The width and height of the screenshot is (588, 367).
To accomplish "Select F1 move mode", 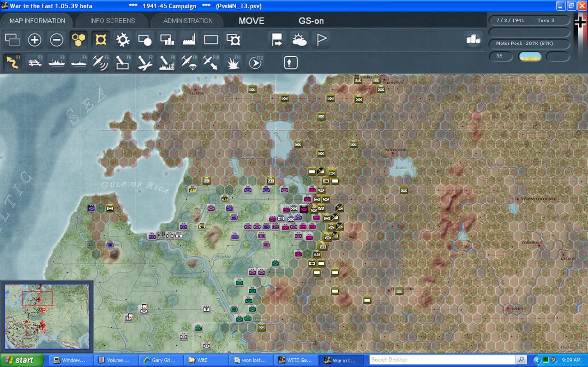I will (x=12, y=62).
